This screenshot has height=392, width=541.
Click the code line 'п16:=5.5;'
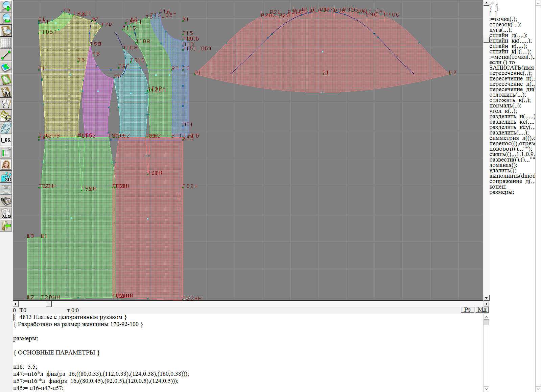(25, 367)
